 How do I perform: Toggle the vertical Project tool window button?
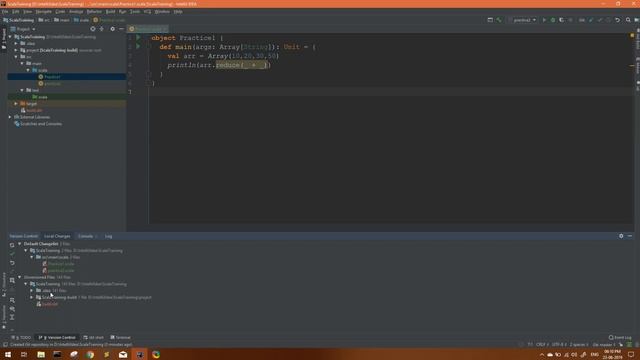[4, 39]
